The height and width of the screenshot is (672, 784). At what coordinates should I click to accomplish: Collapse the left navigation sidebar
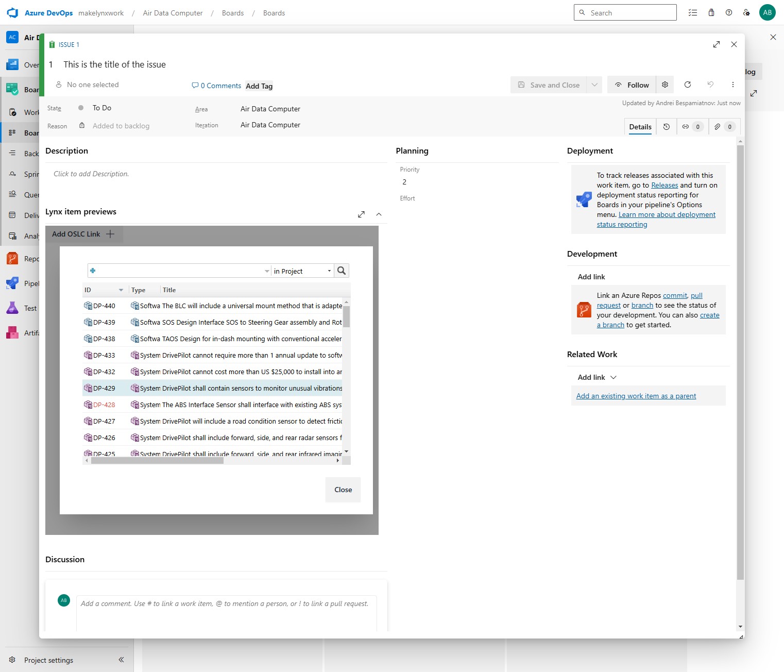click(121, 660)
